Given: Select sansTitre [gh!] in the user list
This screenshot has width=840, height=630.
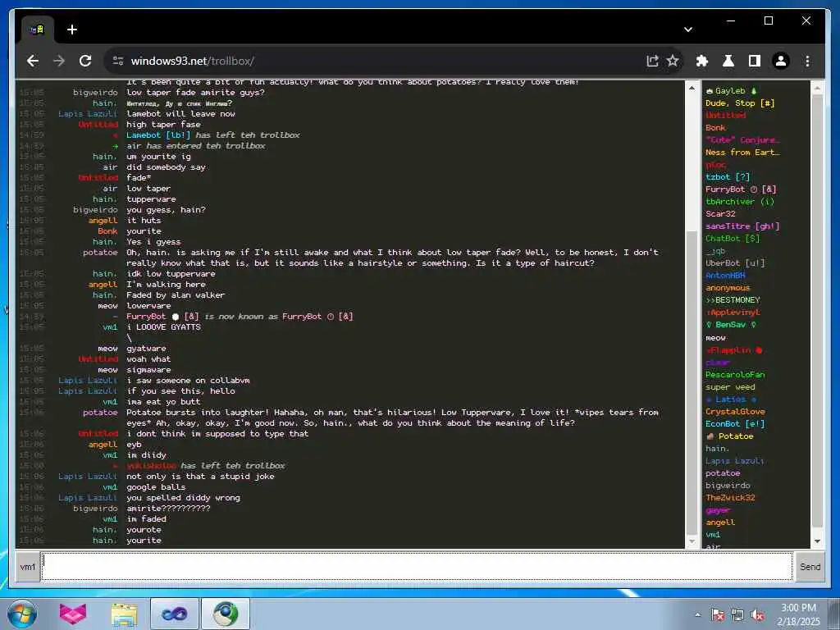Looking at the screenshot, I should (x=742, y=226).
